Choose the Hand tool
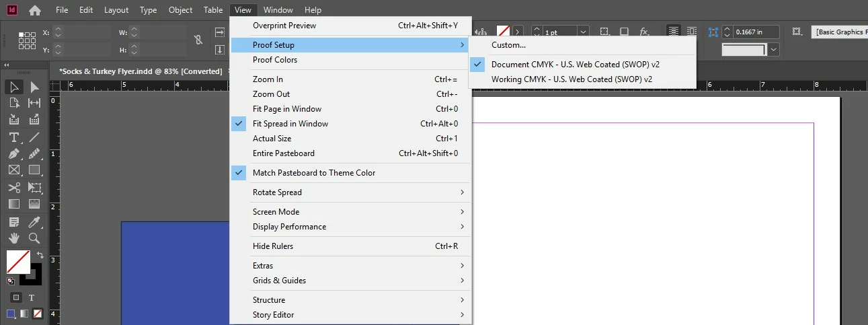 pos(13,238)
